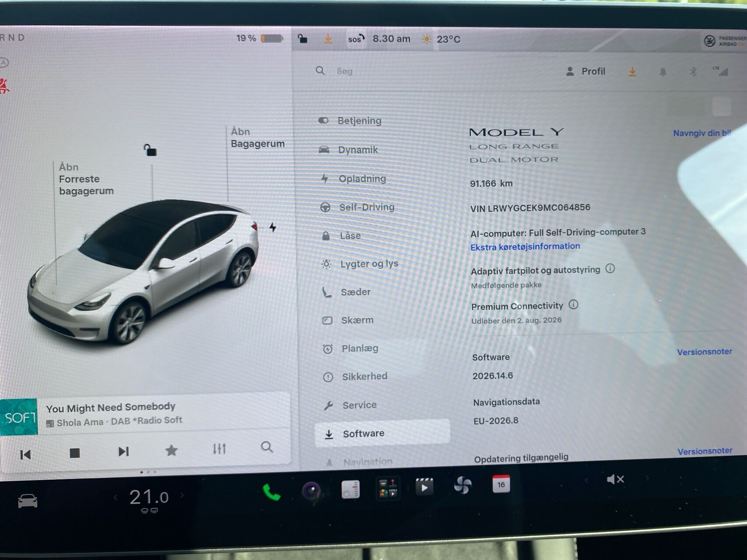Image resolution: width=747 pixels, height=560 pixels.
Task: Open Versionsnoter for available update
Action: click(x=705, y=451)
